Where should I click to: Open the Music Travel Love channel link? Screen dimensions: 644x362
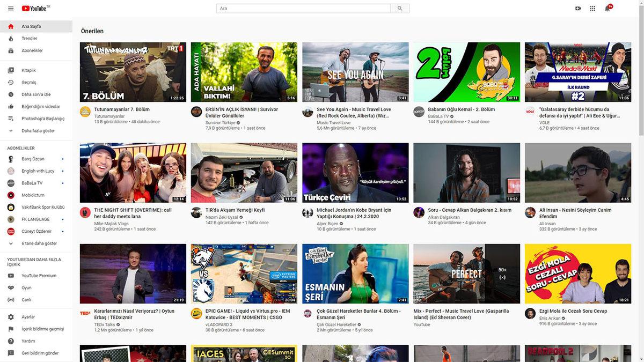pyautogui.click(x=333, y=123)
